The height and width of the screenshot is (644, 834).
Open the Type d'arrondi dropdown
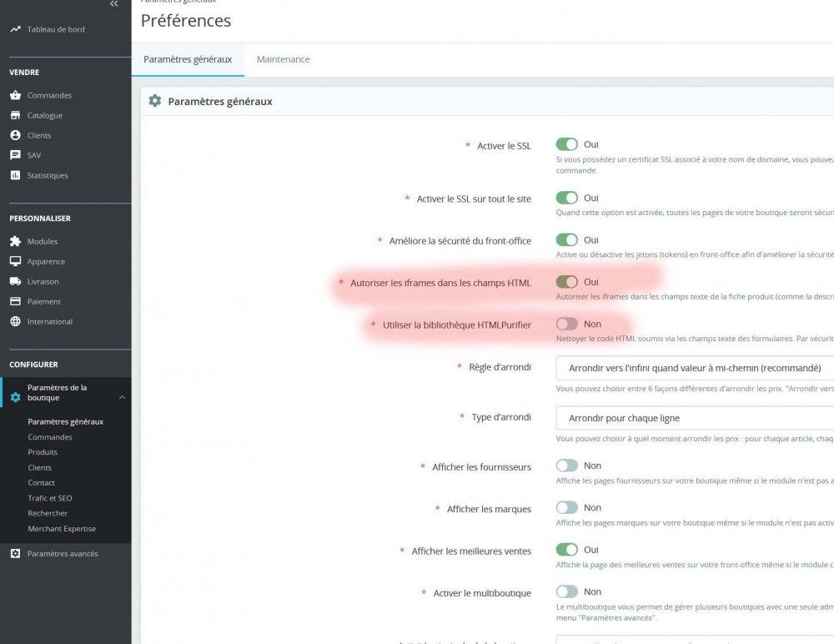695,418
